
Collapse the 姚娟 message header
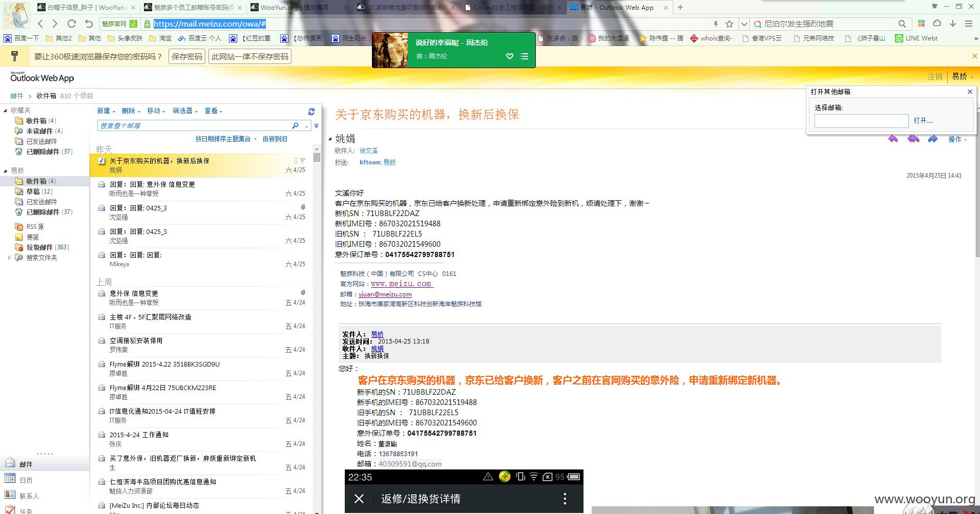click(x=330, y=139)
